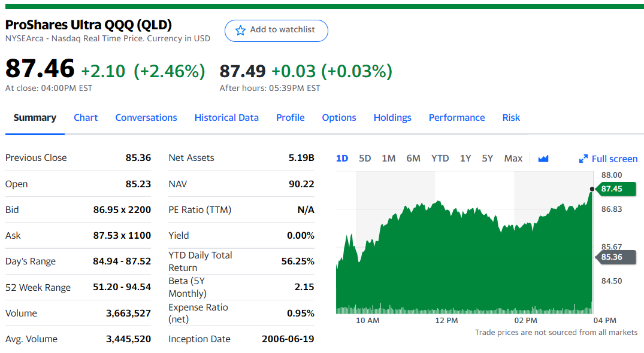
Task: Click the Full screen expand arrows icon
Action: click(583, 159)
